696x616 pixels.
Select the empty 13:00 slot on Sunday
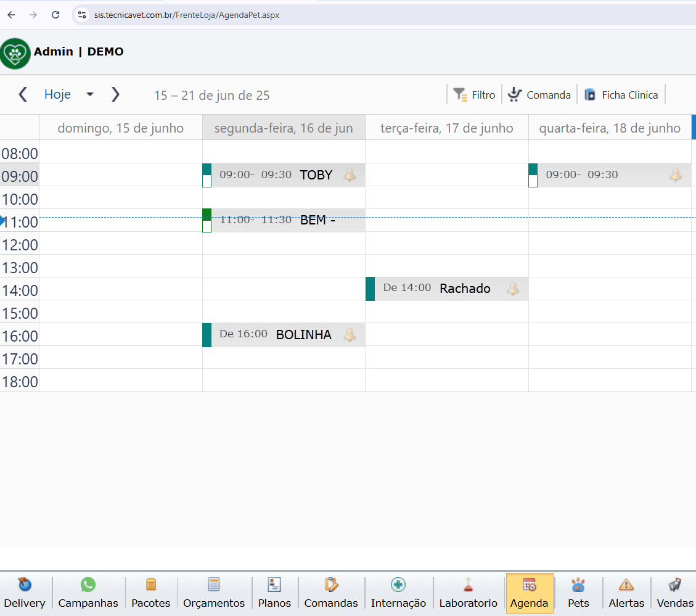pos(121,266)
